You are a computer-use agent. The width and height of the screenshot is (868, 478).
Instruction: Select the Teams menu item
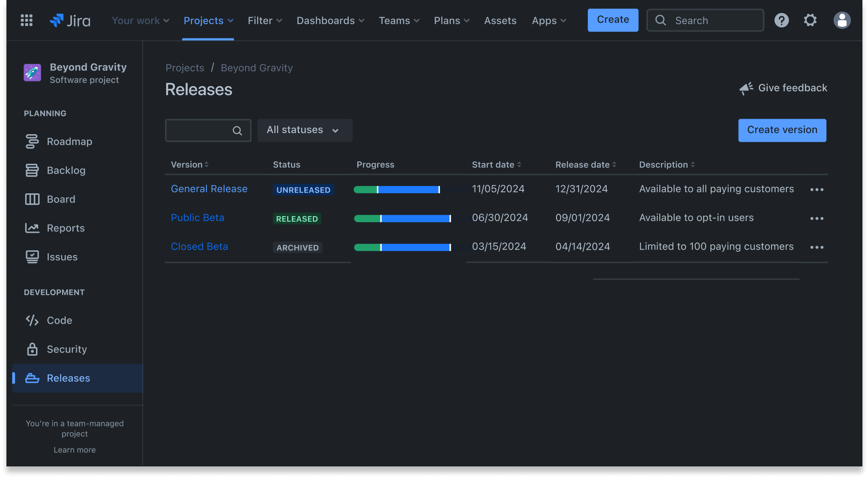(399, 20)
